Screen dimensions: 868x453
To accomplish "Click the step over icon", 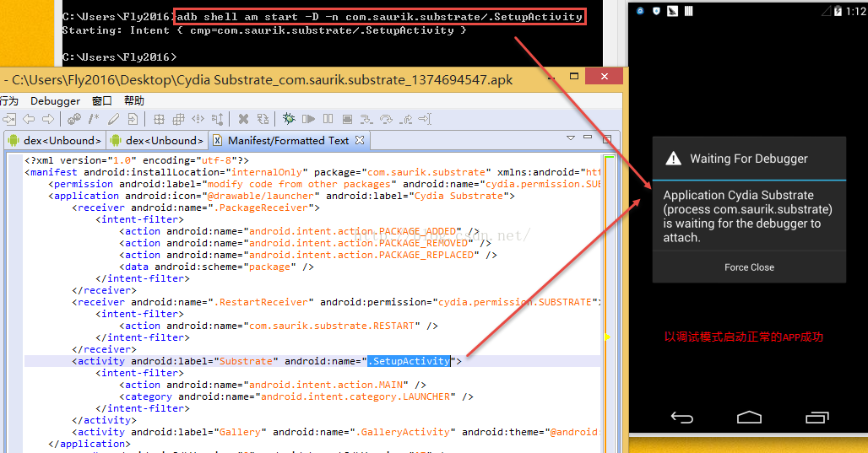I will click(387, 119).
